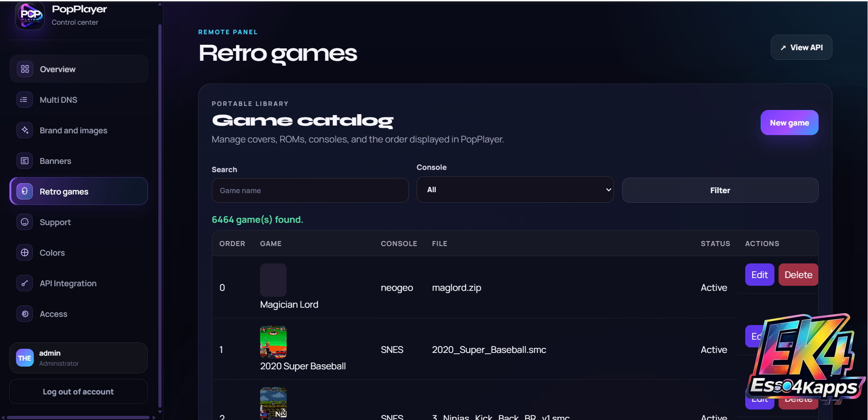The width and height of the screenshot is (868, 420).
Task: Click the admin avatar badge
Action: (25, 358)
